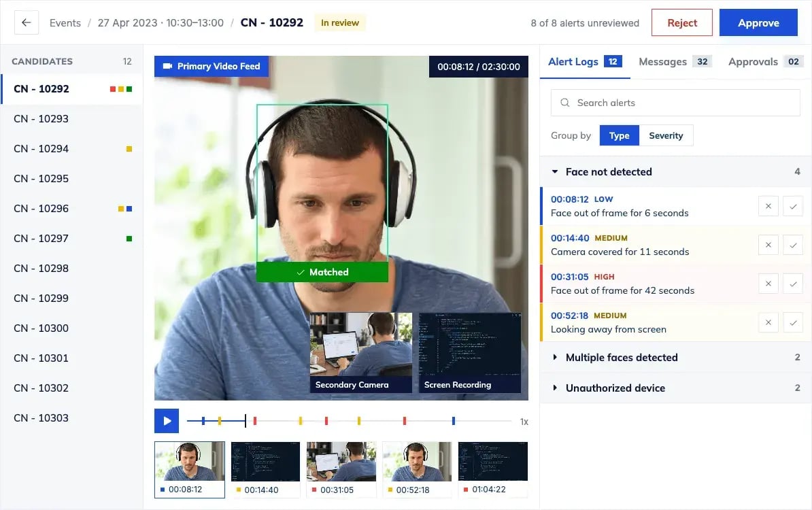
Task: Confirm the Looking away alert with checkmark
Action: coord(793,322)
